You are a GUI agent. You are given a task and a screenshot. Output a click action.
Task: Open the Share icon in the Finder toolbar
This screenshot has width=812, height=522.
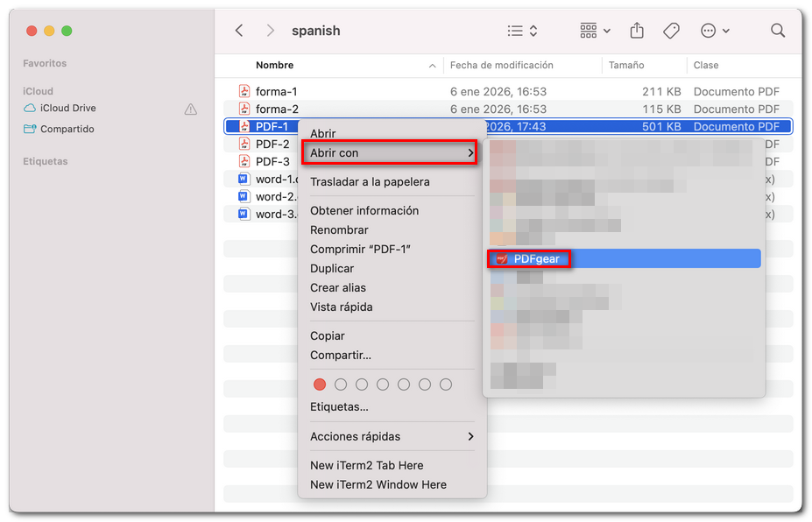tap(637, 30)
